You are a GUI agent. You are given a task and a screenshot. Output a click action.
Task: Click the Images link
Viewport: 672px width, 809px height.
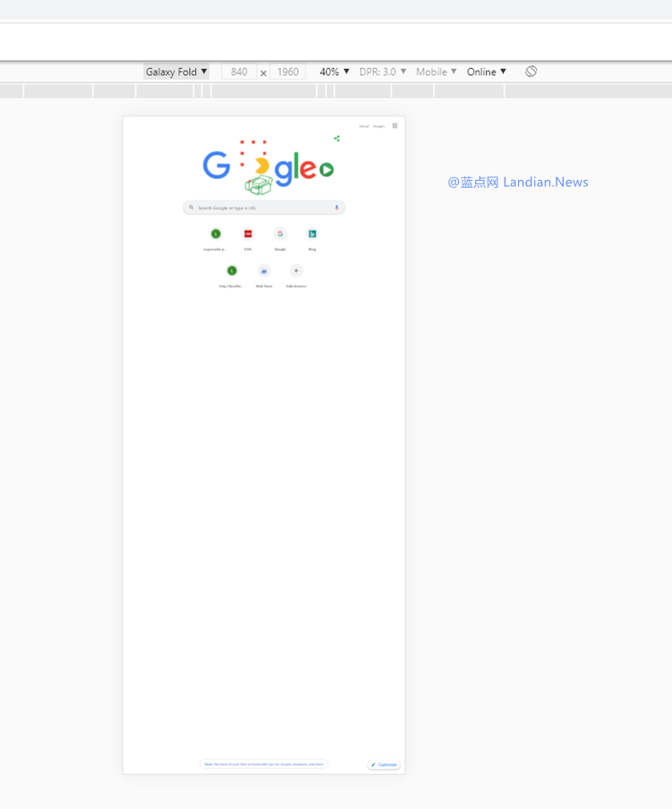[379, 126]
